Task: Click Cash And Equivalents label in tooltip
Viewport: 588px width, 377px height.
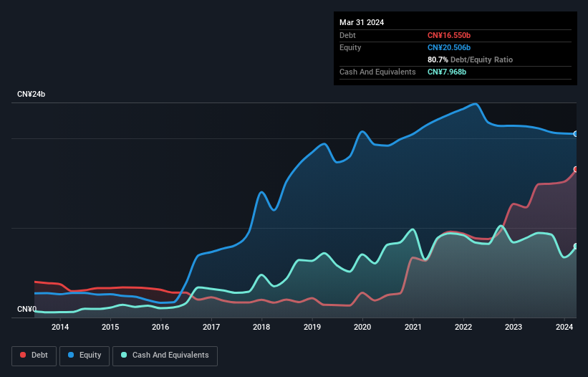Action: (x=377, y=72)
